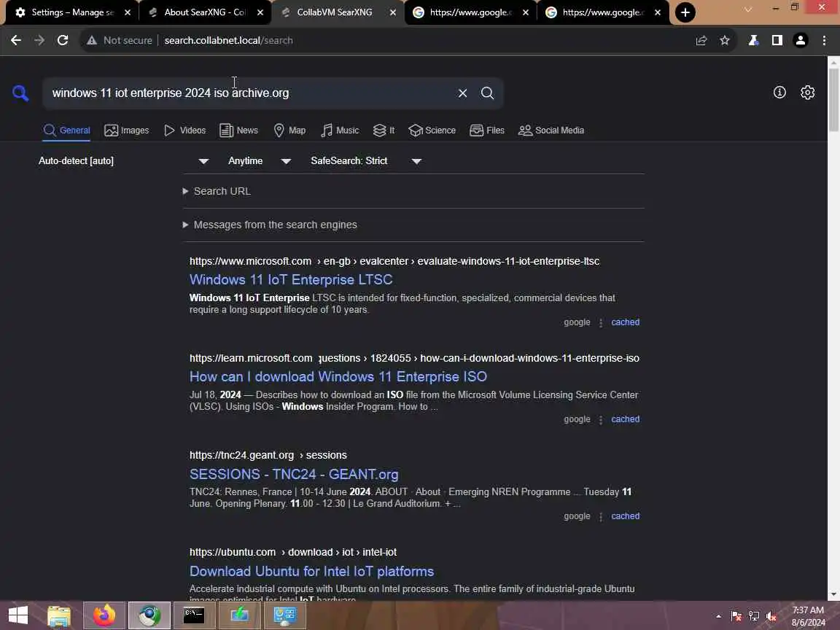Open the Chrome three-dot menu
The width and height of the screenshot is (840, 630).
[x=824, y=40]
